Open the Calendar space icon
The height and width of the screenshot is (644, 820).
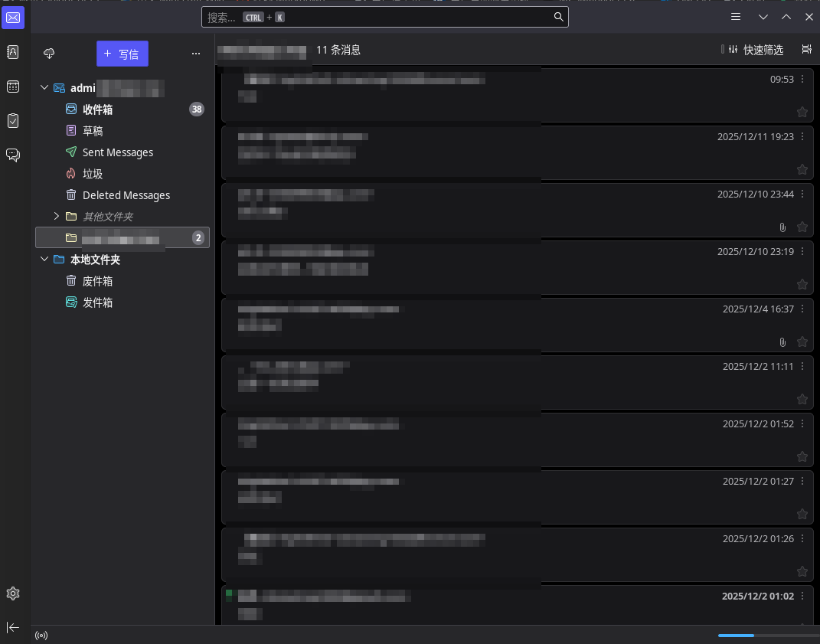[x=13, y=87]
